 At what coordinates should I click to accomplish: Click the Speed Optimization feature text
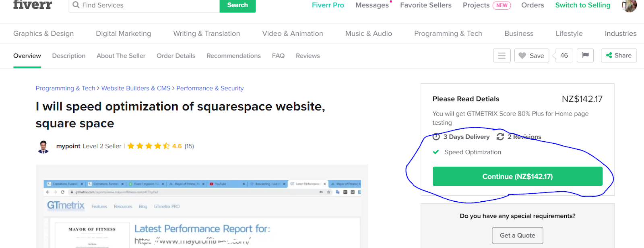(473, 152)
